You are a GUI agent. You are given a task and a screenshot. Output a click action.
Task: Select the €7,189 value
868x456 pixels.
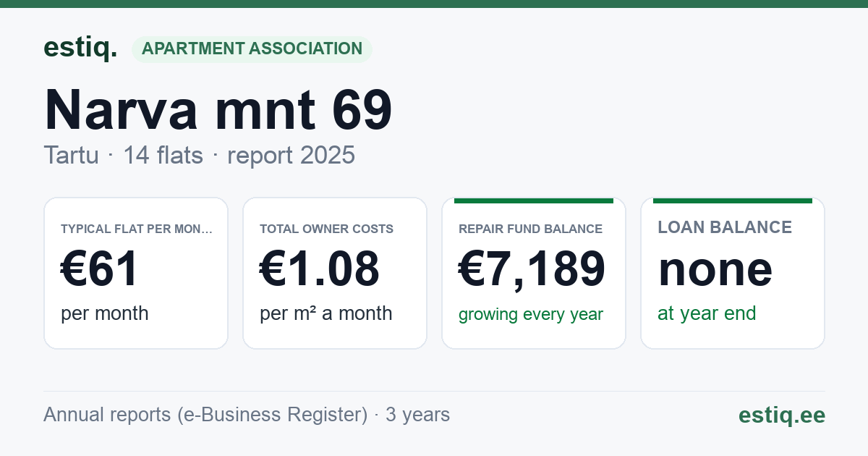coord(532,269)
